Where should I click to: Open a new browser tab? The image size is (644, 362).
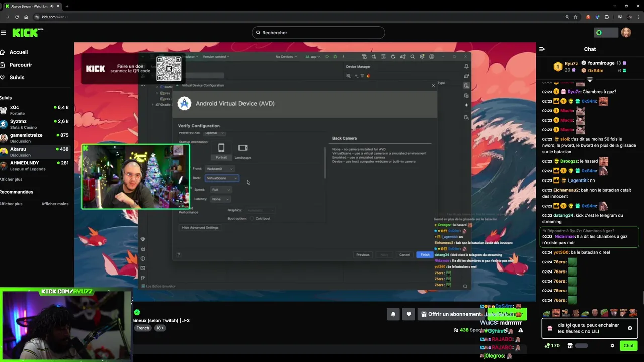(x=67, y=6)
